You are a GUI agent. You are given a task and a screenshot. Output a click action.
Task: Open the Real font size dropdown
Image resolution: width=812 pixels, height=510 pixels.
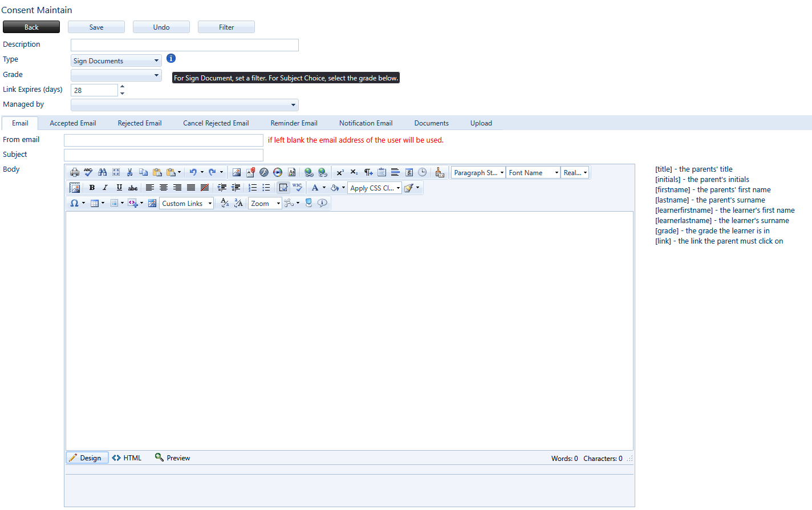pyautogui.click(x=575, y=172)
